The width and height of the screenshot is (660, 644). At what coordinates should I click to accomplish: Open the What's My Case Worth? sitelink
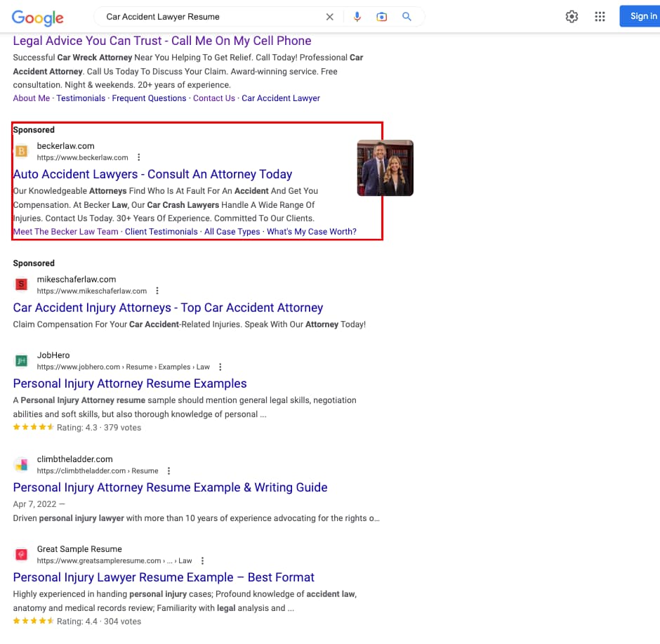click(312, 232)
